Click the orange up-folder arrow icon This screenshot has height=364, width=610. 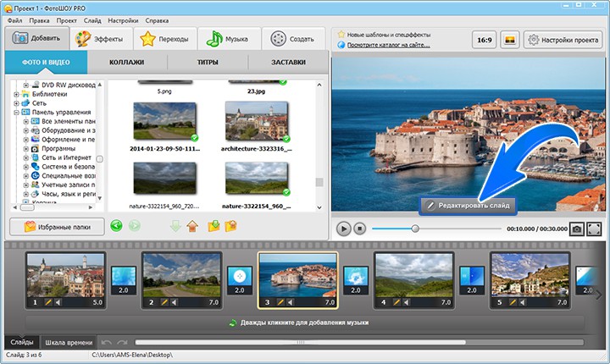coord(192,226)
